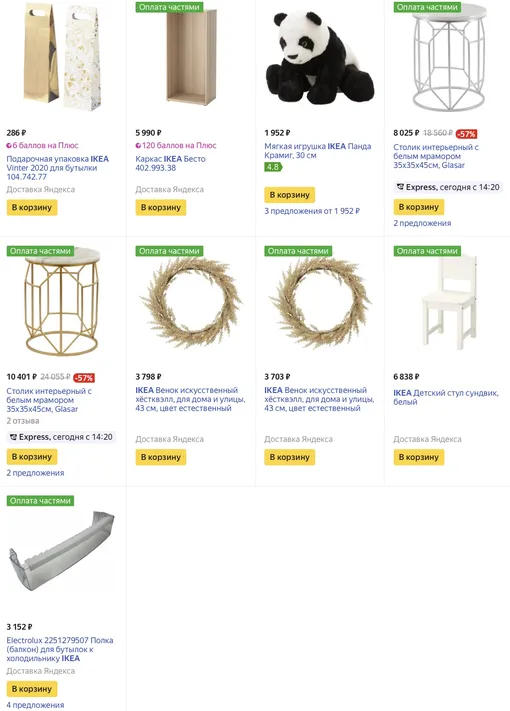Click the 4.8 rating badge for the panda
The width and height of the screenshot is (510, 711).
tap(273, 167)
